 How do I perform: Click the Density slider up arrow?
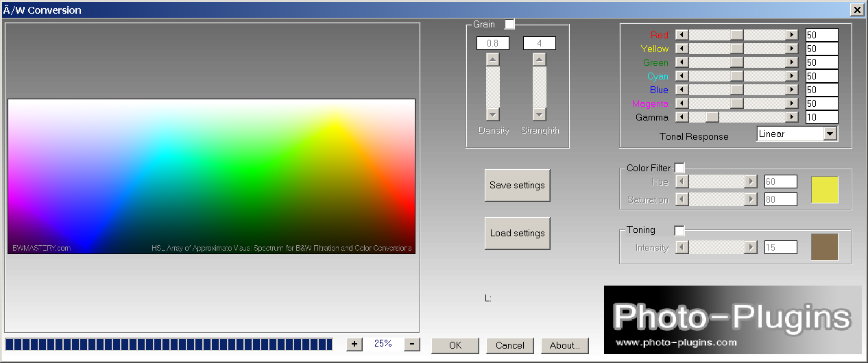pos(492,60)
